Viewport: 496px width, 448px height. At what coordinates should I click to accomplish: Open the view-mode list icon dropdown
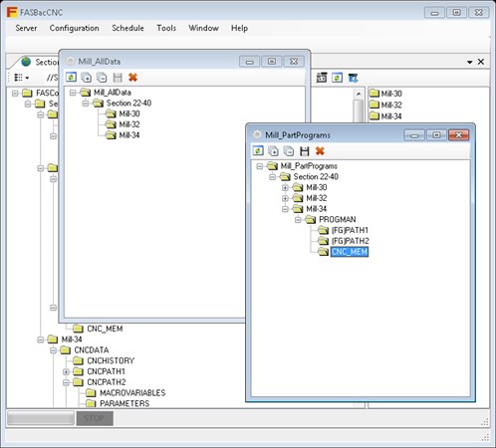pos(22,78)
